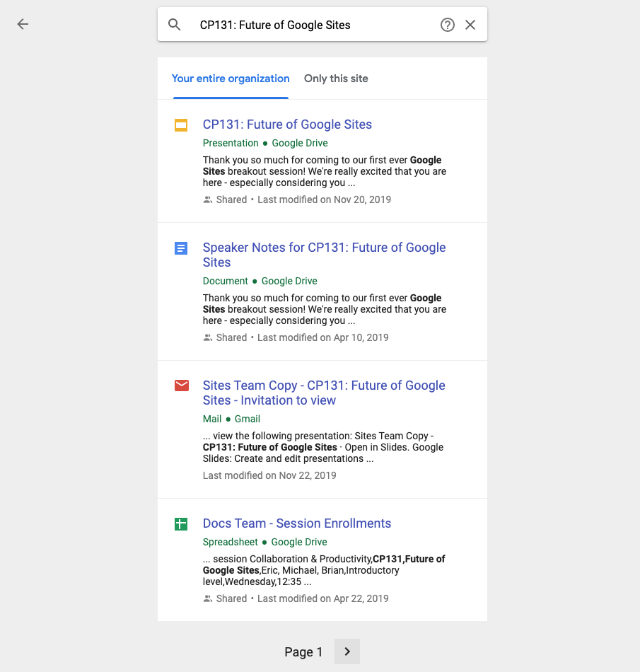Viewport: 640px width, 672px height.
Task: Click 'Last modified on Apr 10, 2019' text
Action: [x=322, y=337]
